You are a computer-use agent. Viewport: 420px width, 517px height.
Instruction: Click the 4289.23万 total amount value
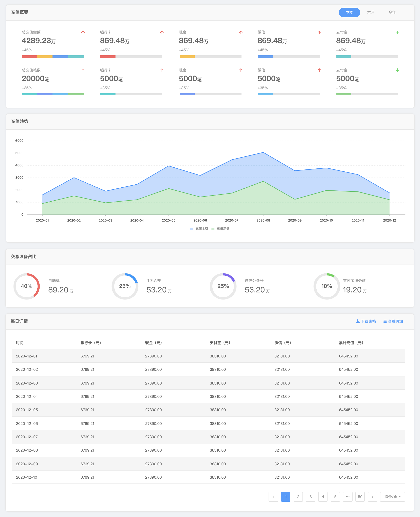click(39, 41)
